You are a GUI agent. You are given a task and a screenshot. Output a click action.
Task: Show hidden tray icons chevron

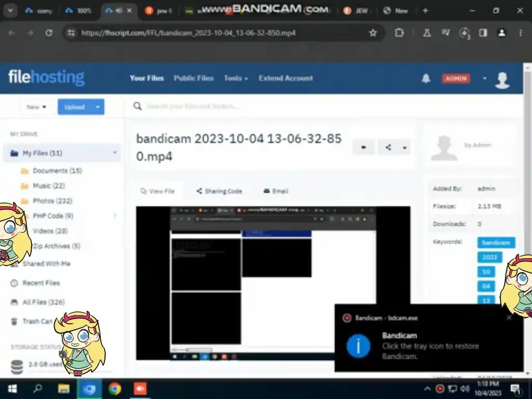point(428,389)
